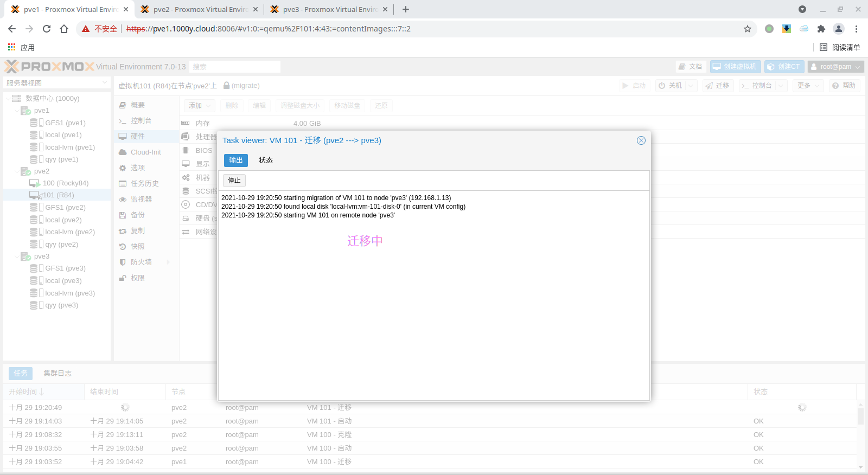Open the 应用 apps grid shortcut
Viewport: 868px width, 475px height.
coord(21,48)
